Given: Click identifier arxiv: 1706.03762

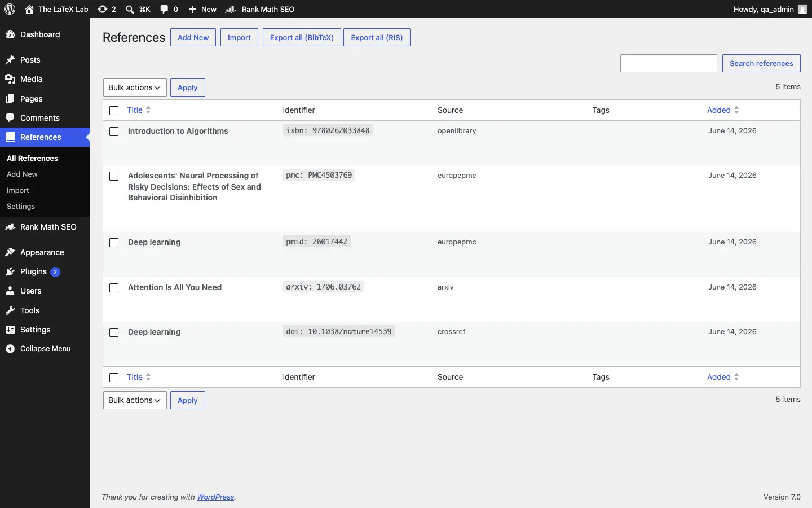Looking at the screenshot, I should 323,287.
